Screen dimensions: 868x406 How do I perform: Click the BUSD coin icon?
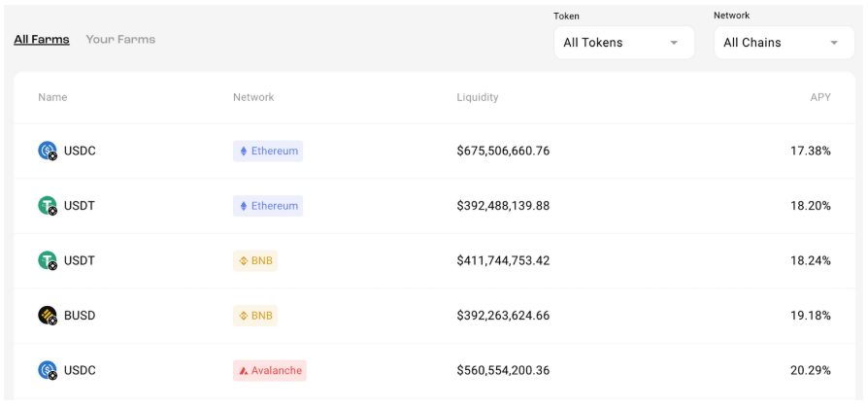click(x=48, y=315)
